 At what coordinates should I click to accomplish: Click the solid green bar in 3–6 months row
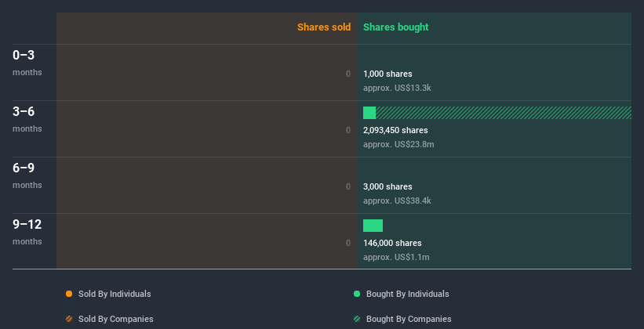coord(369,113)
